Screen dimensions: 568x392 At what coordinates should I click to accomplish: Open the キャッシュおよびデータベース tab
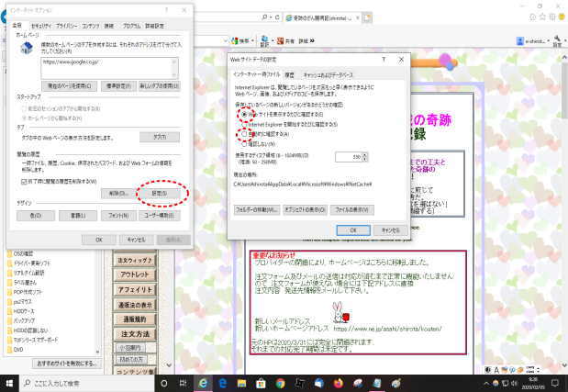pyautogui.click(x=328, y=75)
